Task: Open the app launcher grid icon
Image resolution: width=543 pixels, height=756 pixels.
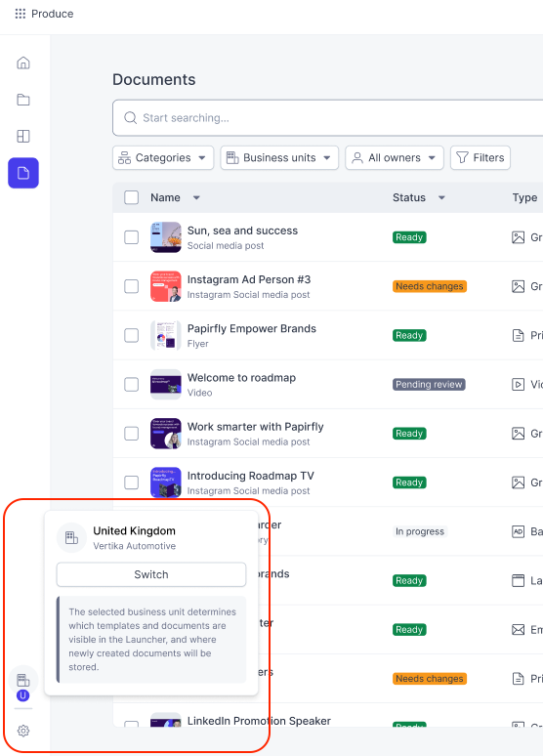Action: [x=20, y=14]
